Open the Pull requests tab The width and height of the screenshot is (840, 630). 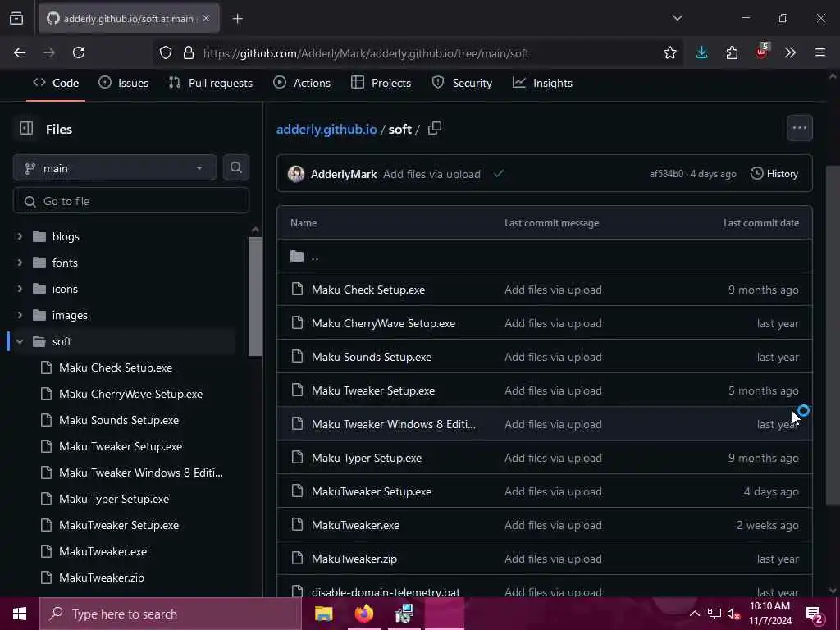[211, 83]
